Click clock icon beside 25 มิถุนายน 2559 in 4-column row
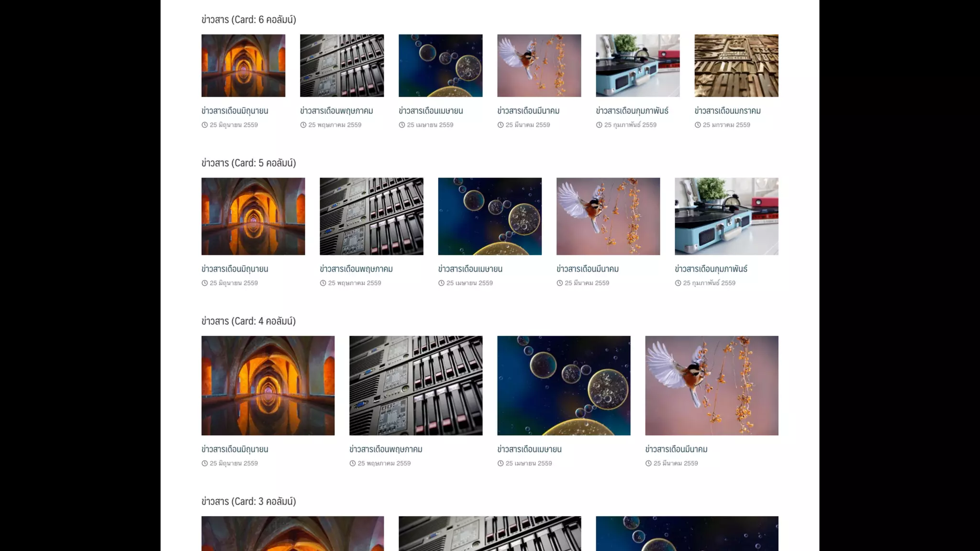Screen dimensions: 980x551 point(205,463)
